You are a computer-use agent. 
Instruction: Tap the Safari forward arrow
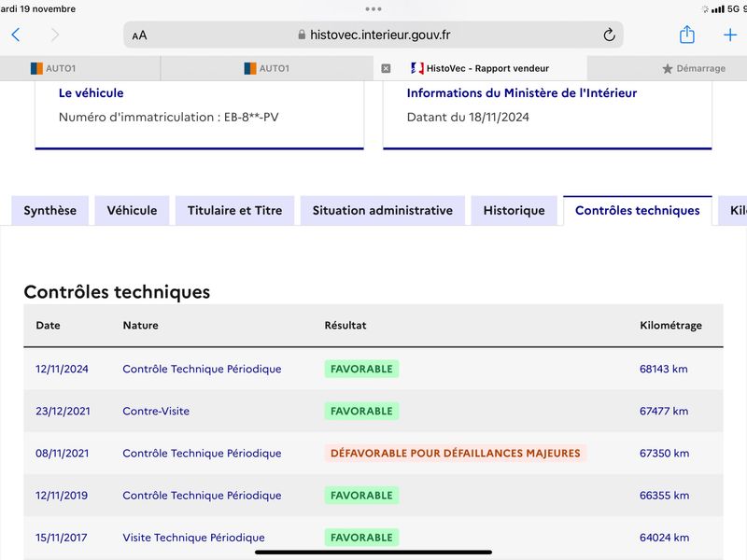tap(55, 35)
